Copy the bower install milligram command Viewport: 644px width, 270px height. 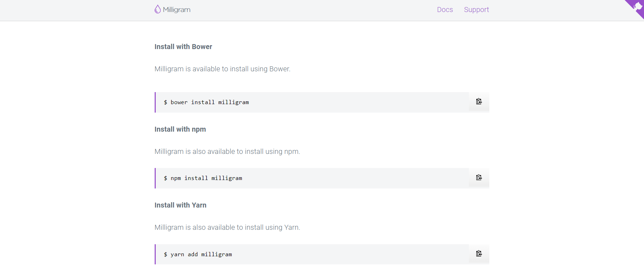click(479, 102)
